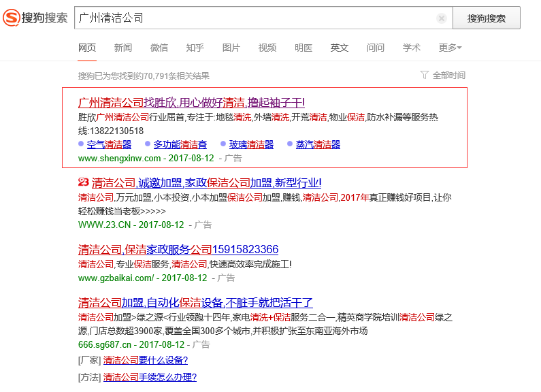Click the 搜狗搜索 logo text
This screenshot has width=541, height=392.
click(44, 18)
